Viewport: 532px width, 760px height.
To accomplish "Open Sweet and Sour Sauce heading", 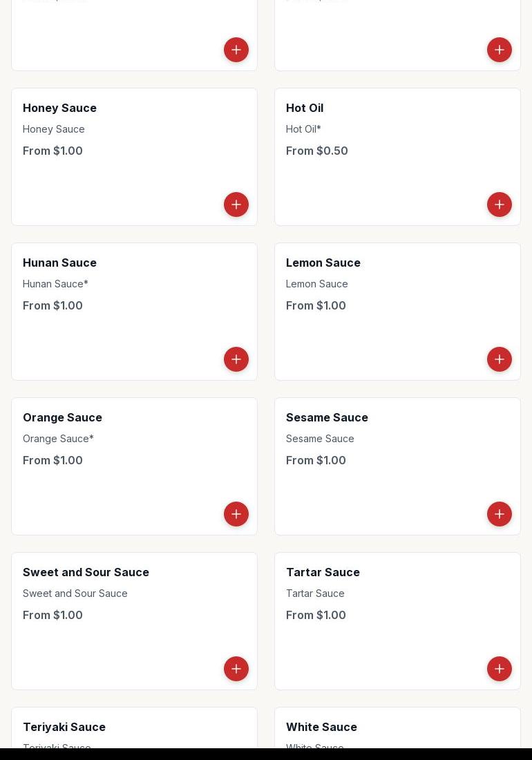I will [86, 572].
